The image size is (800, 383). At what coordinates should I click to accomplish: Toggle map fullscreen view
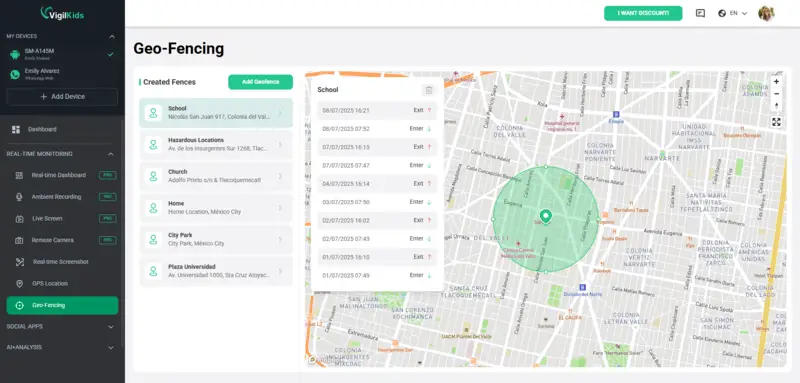[776, 122]
